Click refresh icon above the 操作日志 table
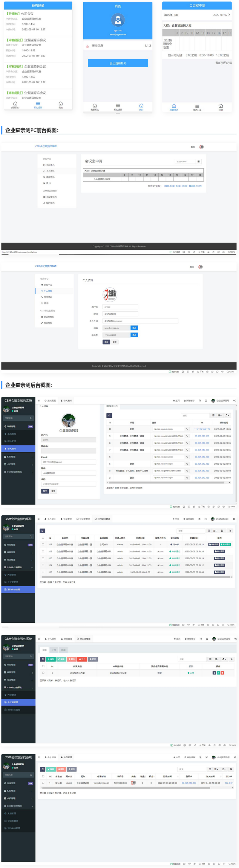Screen dimensions: 239x868 point(109,415)
